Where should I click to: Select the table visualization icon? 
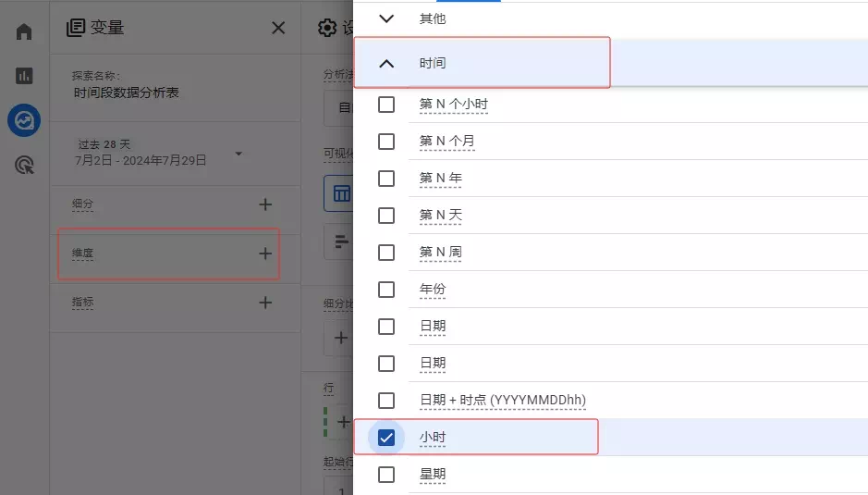(x=341, y=193)
